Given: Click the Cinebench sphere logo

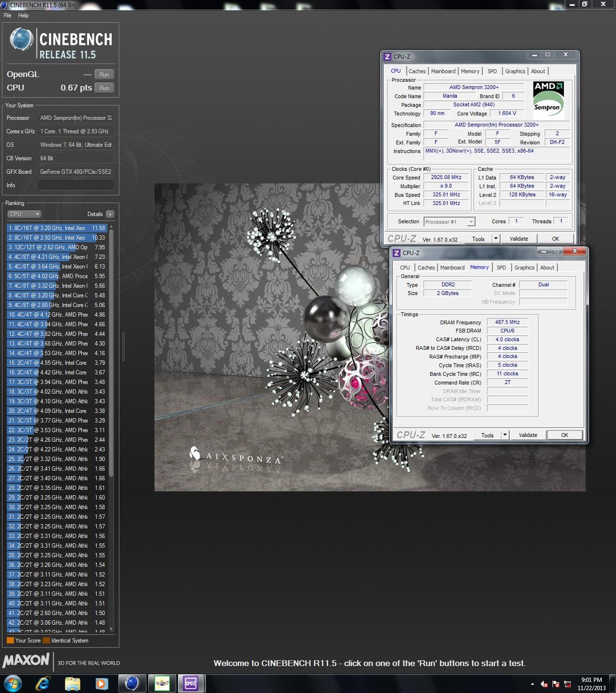Looking at the screenshot, I should [x=22, y=39].
